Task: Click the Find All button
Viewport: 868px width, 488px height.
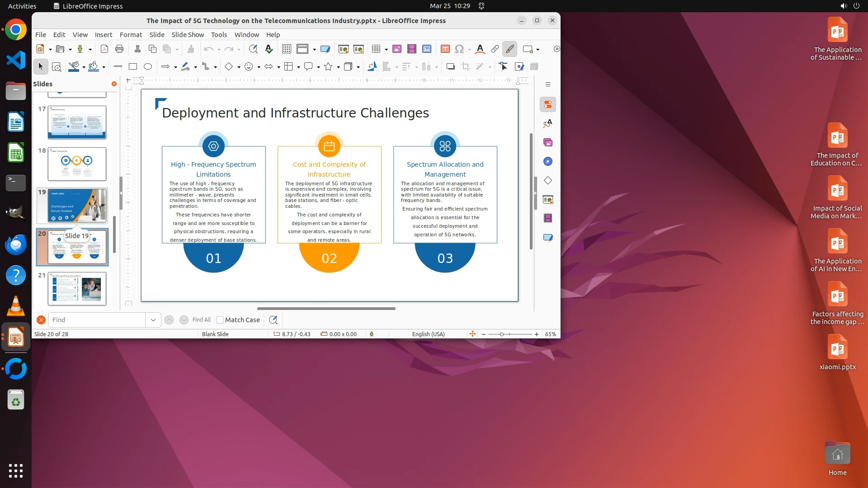Action: pos(202,320)
